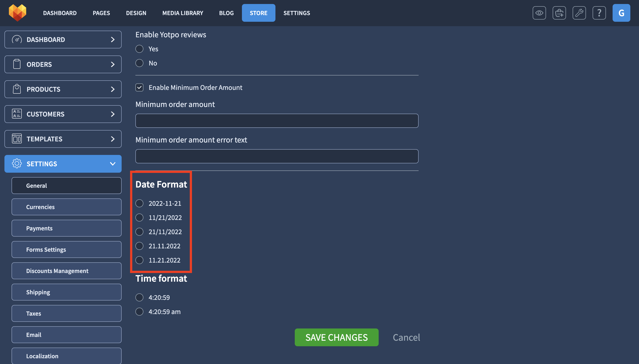This screenshot has height=364, width=639.
Task: Click Save Changes button
Action: tap(336, 337)
